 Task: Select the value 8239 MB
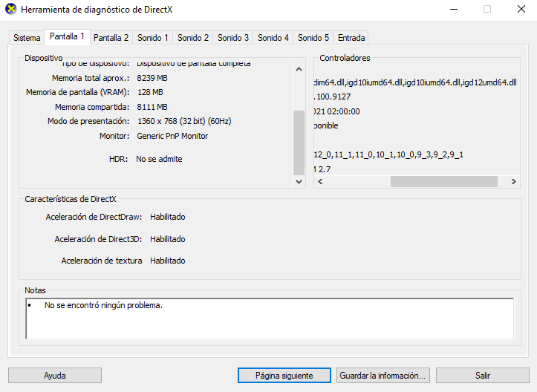point(152,78)
